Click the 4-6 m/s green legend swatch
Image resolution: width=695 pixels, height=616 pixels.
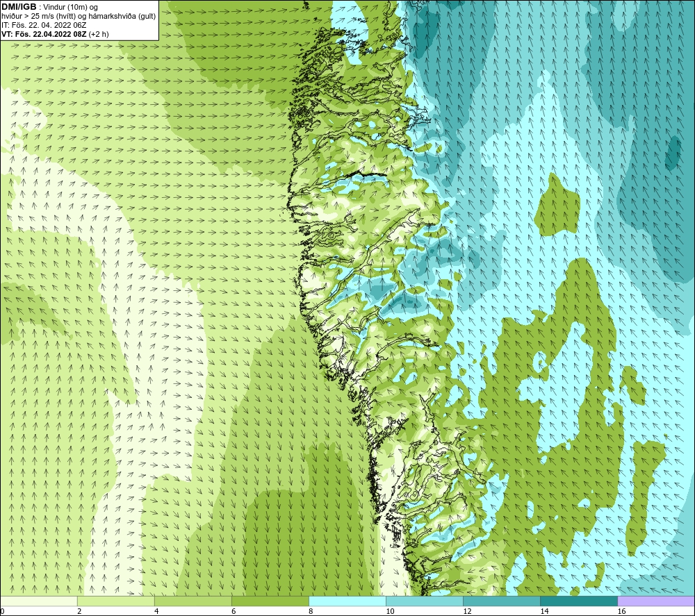(x=193, y=601)
